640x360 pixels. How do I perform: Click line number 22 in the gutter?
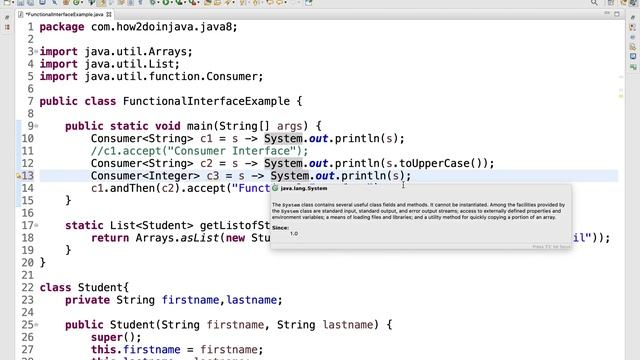point(28,288)
